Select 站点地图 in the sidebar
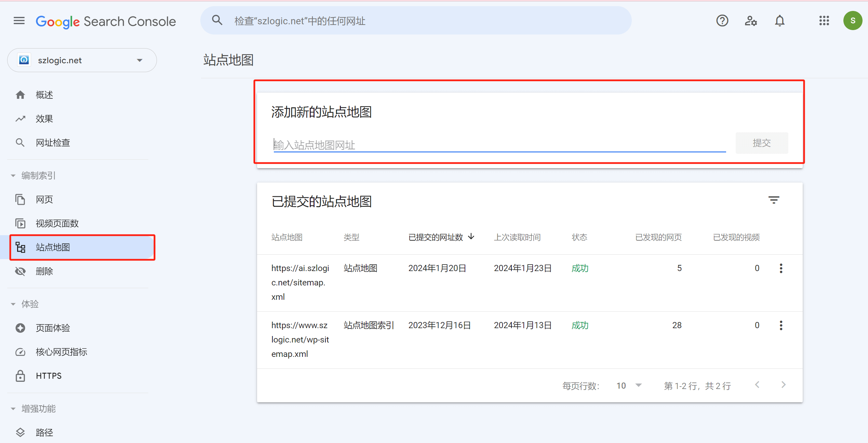Image resolution: width=868 pixels, height=443 pixels. (x=53, y=247)
